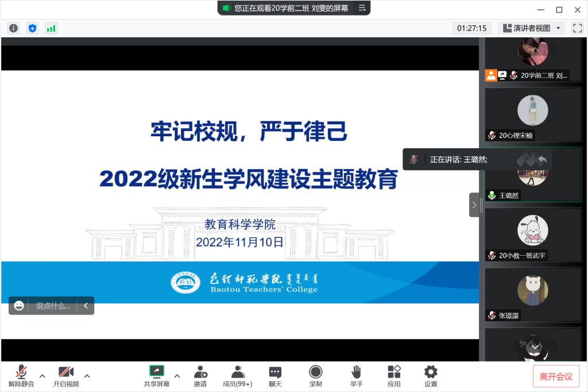Screen dimensions: 588x392
Task: Click the blue security shield icon
Action: pos(33,28)
